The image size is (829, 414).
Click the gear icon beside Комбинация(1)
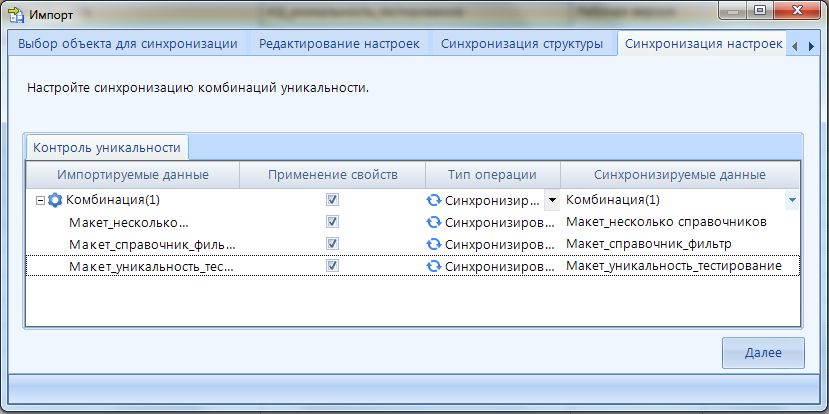point(55,200)
